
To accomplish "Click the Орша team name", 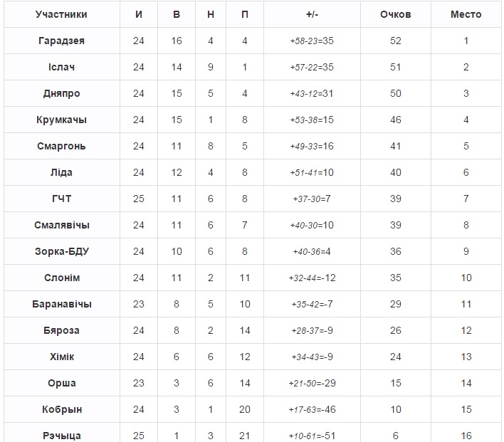I will tap(61, 383).
